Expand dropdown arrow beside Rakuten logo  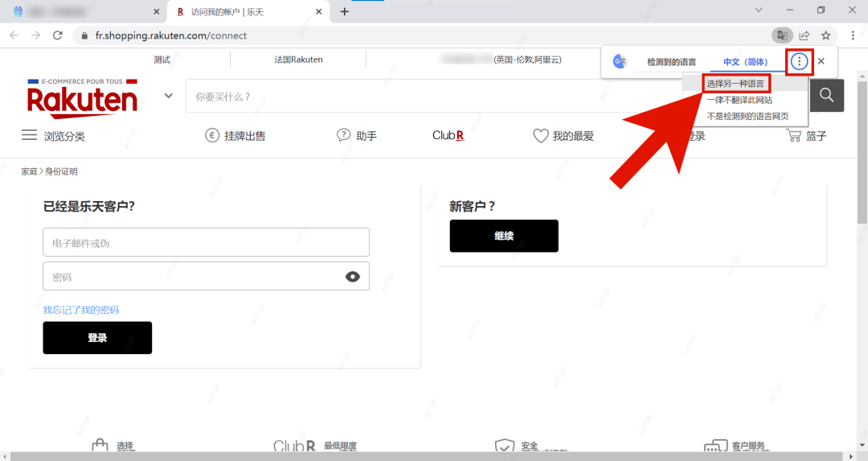(x=168, y=96)
